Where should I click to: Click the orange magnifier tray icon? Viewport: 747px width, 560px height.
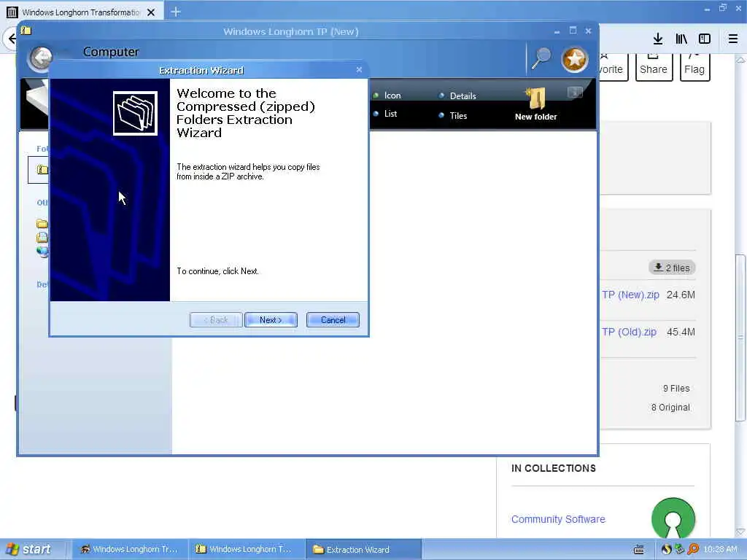pyautogui.click(x=693, y=549)
